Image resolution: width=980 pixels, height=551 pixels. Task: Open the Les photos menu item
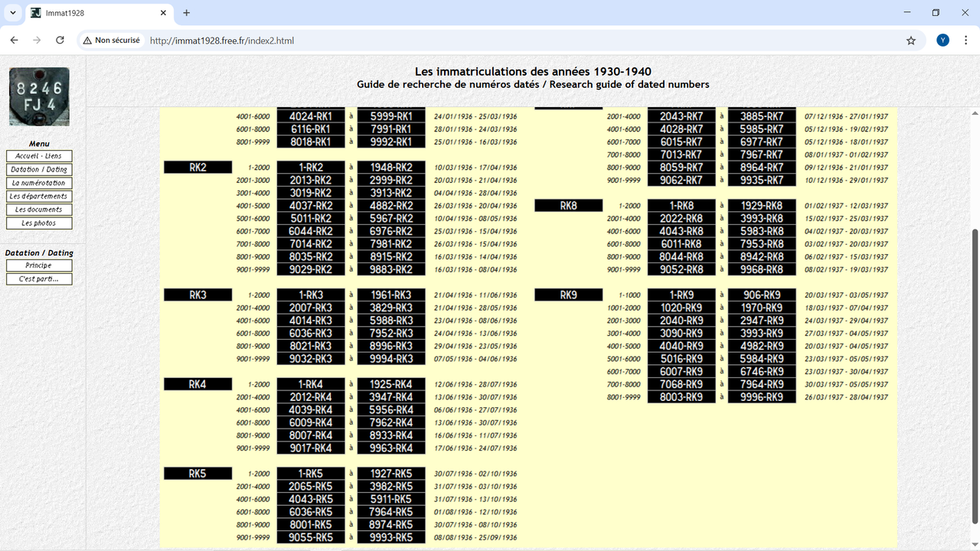tap(39, 223)
